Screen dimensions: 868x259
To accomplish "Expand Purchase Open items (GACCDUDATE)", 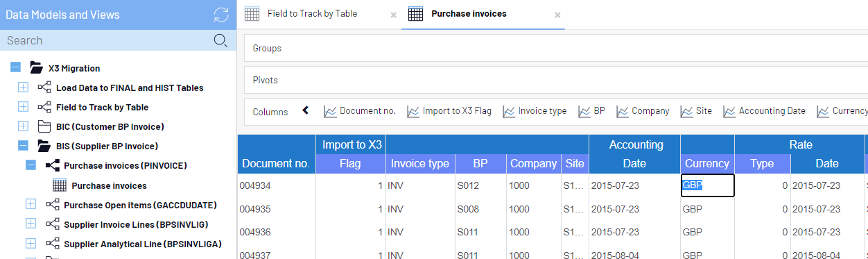I will click(x=31, y=204).
